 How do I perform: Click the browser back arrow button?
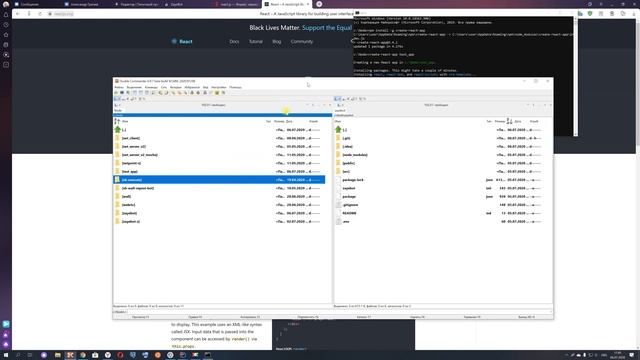(18, 14)
